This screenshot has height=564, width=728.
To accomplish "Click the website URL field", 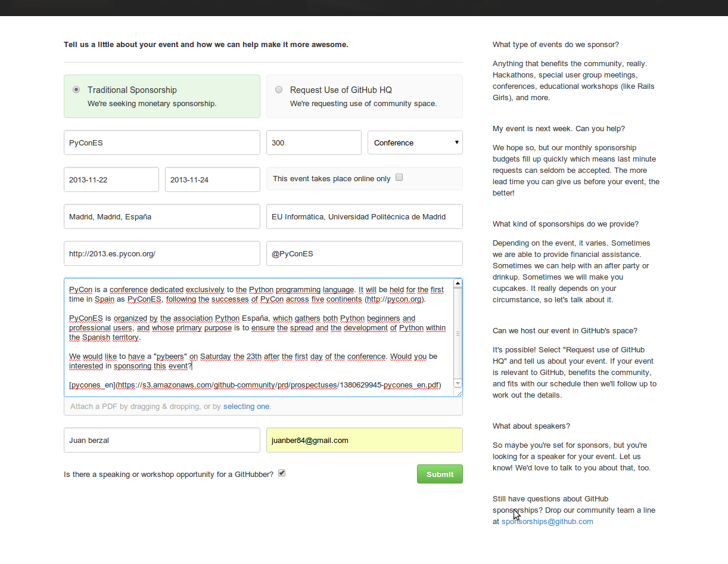I will click(x=161, y=253).
